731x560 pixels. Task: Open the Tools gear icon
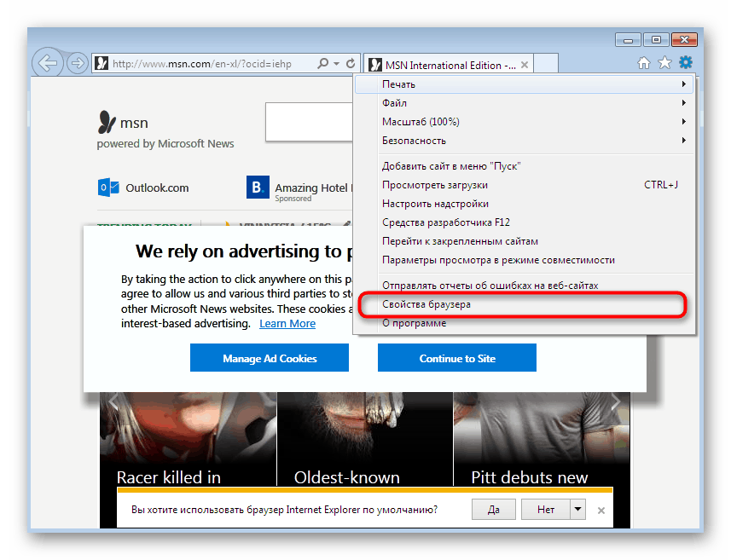point(685,62)
